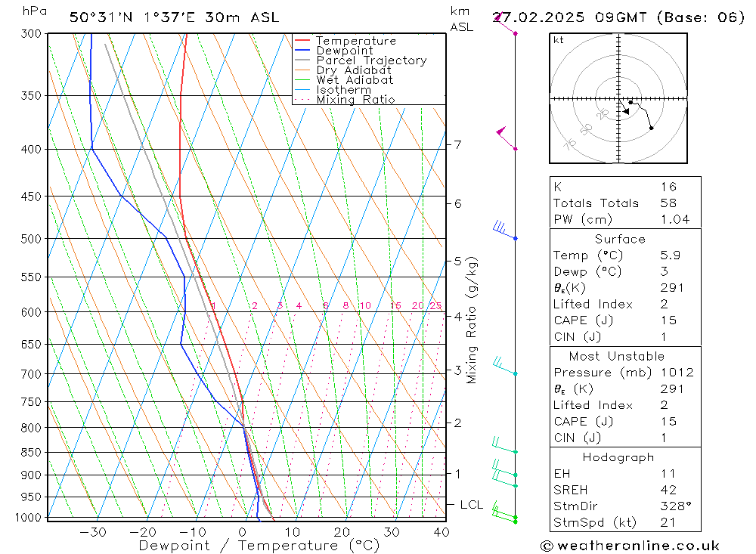Click the Lifted Index label under Most Unstable
Viewport: 756px width, 554px height.
[593, 406]
